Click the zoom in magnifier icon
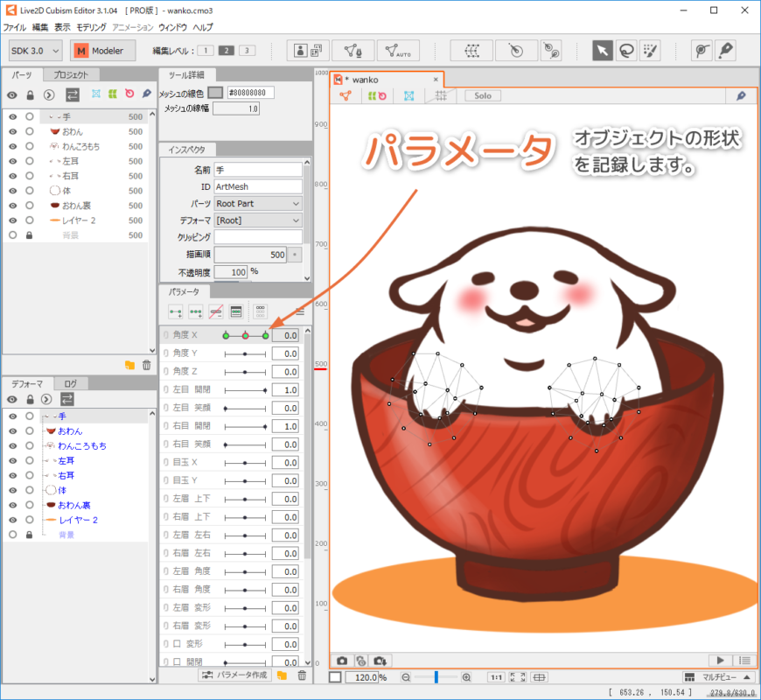The width and height of the screenshot is (761, 700). [466, 677]
